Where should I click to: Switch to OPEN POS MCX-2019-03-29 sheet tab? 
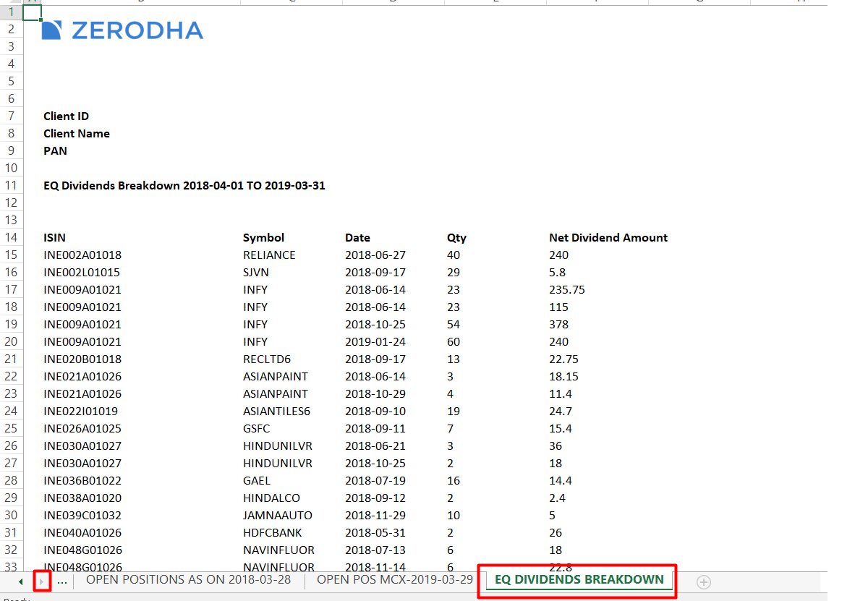click(x=395, y=579)
